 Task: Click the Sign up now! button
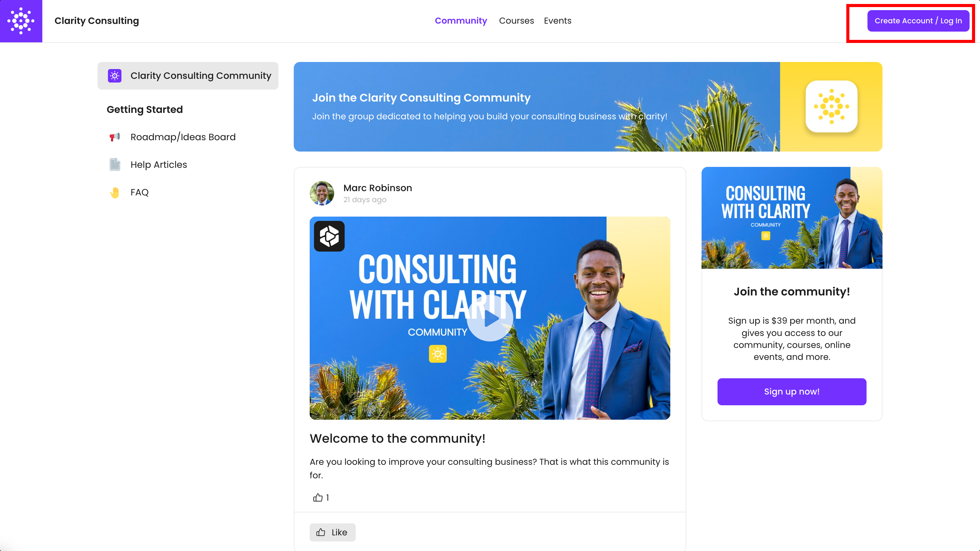click(x=792, y=391)
